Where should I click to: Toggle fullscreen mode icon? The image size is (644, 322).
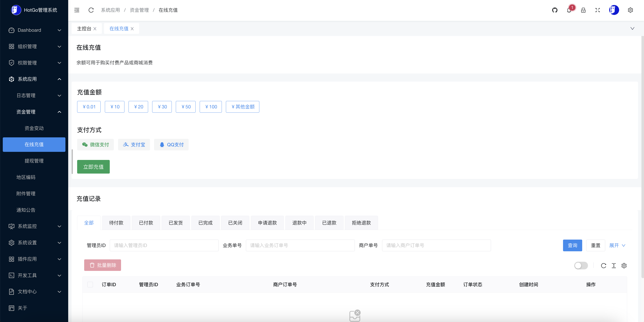(x=598, y=10)
